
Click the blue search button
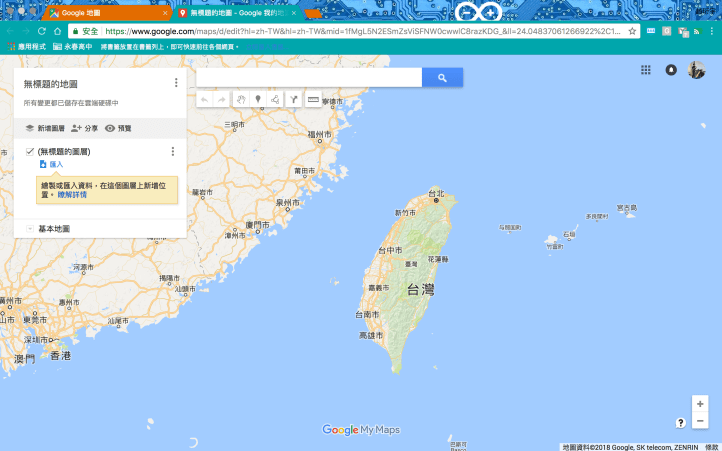point(442,78)
